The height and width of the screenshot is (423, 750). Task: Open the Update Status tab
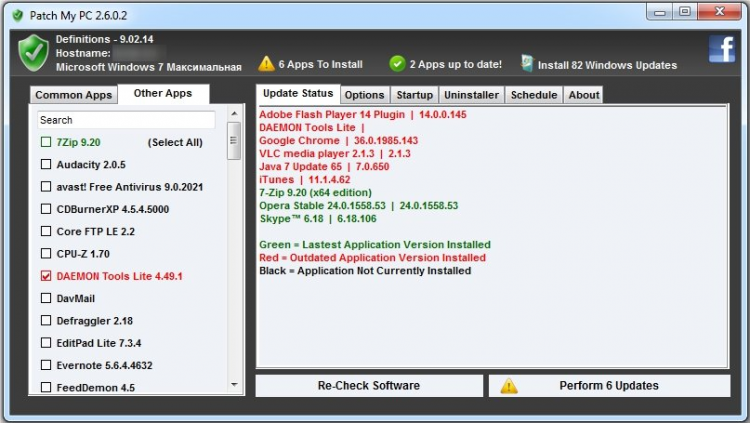(298, 94)
